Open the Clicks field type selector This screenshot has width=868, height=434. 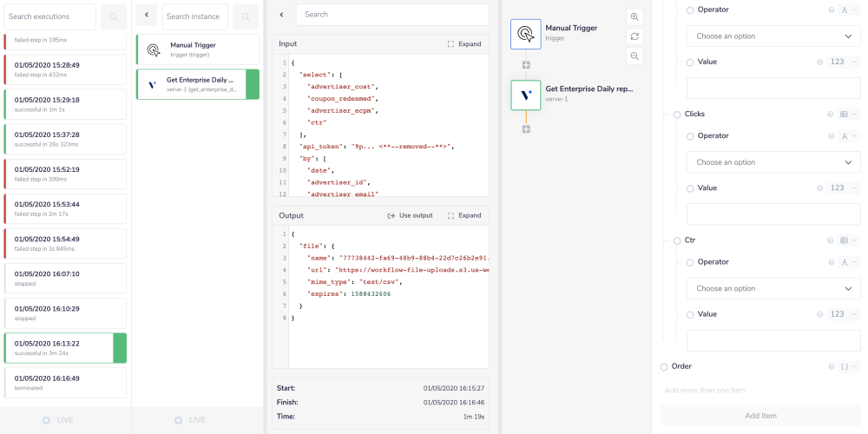846,115
